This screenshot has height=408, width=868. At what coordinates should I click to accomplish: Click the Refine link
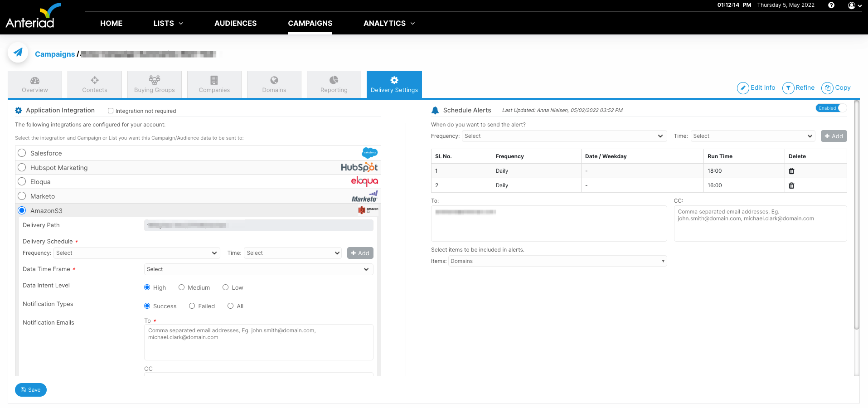[x=805, y=87]
